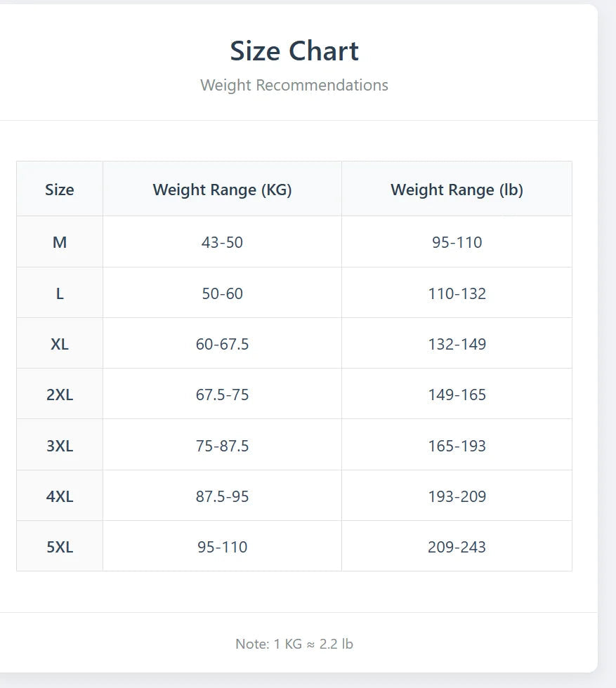Select the 209-243 lb cell
This screenshot has height=688, width=616.
coord(457,547)
